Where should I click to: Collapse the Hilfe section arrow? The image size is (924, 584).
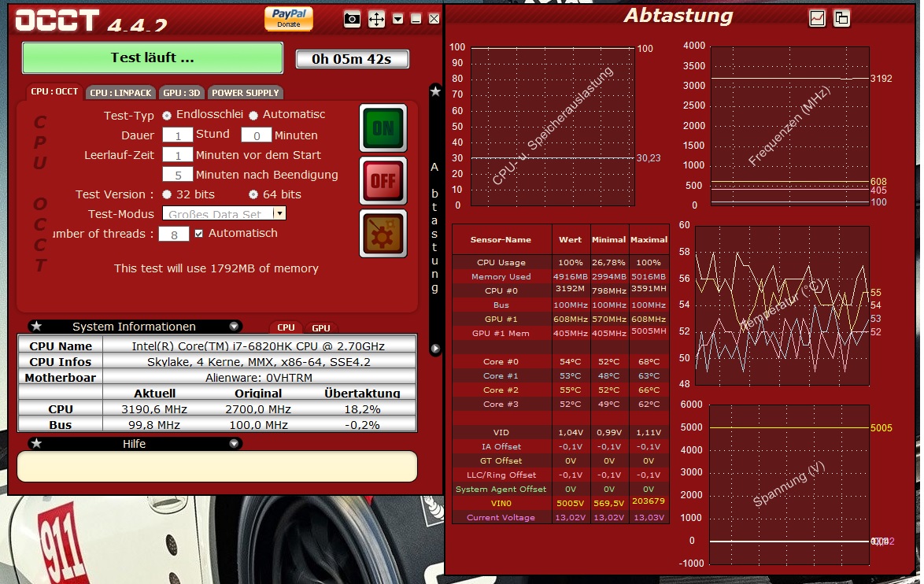coord(234,444)
